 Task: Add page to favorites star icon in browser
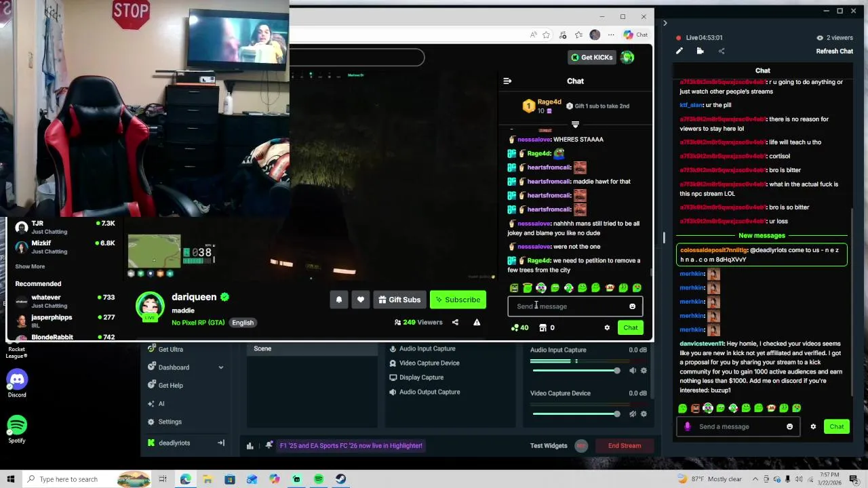pyautogui.click(x=546, y=35)
